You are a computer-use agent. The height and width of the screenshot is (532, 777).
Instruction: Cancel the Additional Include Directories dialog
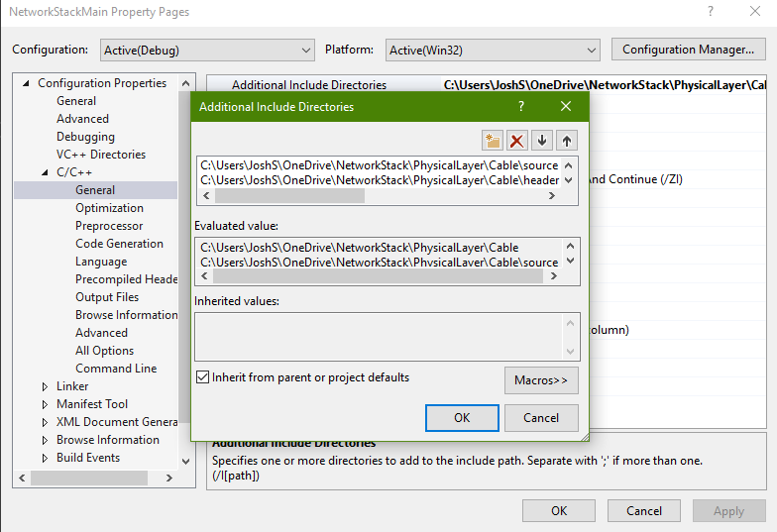click(x=541, y=418)
